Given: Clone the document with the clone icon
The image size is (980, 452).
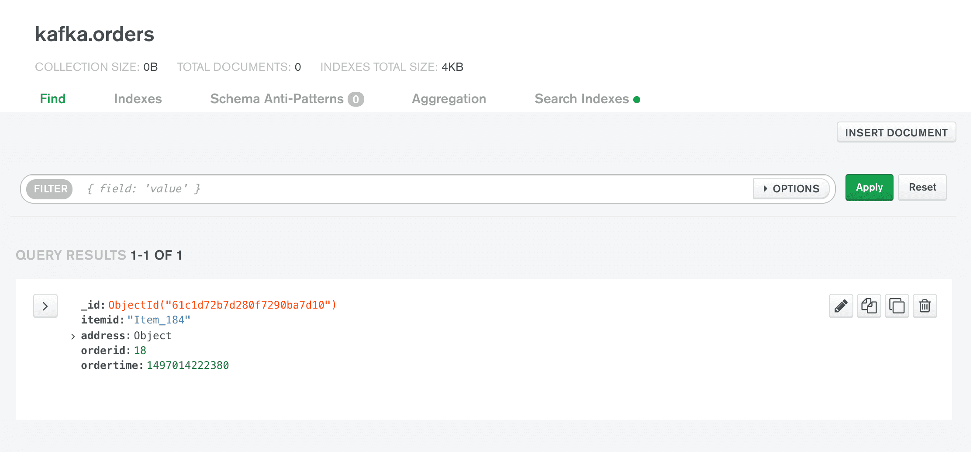Looking at the screenshot, I should 897,306.
